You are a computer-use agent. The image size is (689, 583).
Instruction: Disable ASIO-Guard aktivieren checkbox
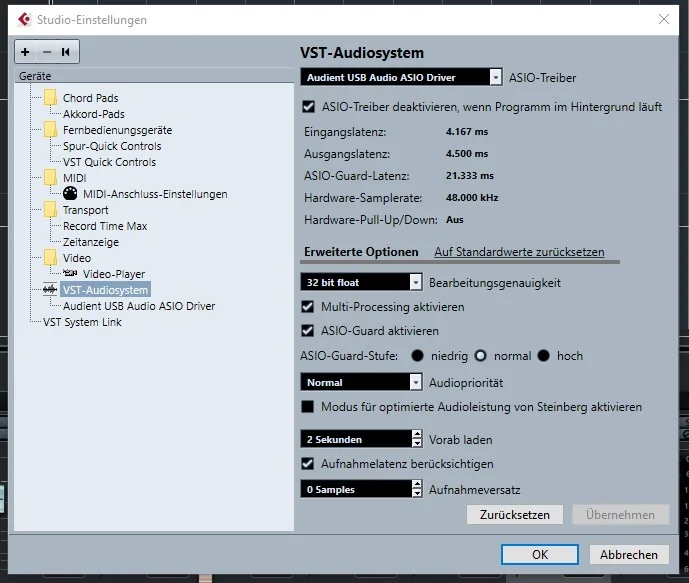point(308,330)
